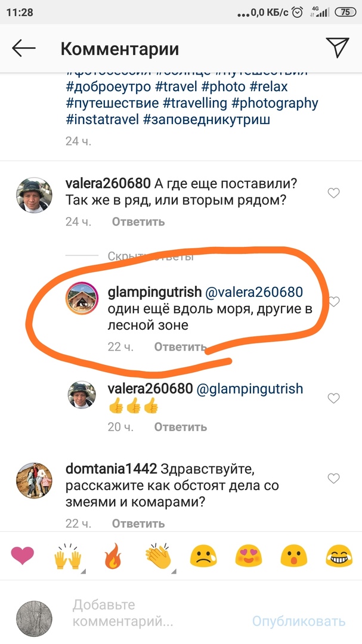Like domtania1442's comment about snakes
The width and height of the screenshot is (362, 644).
tap(333, 478)
